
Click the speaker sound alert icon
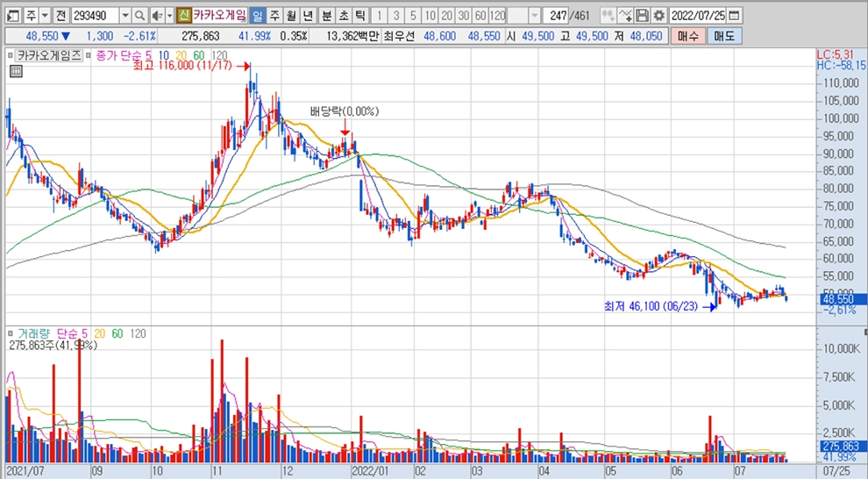pos(158,16)
